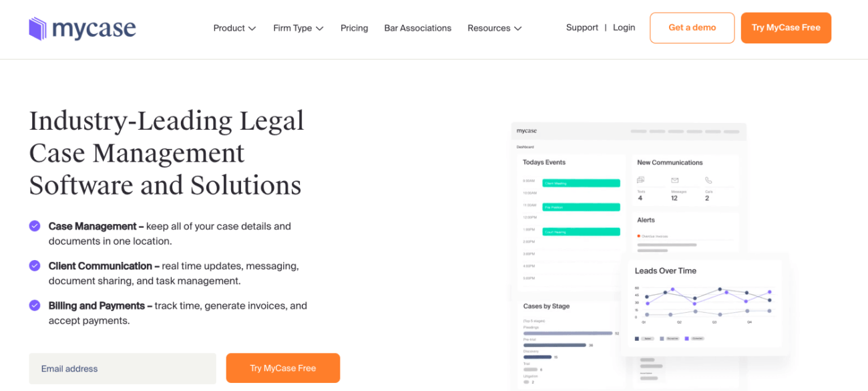Expand the Resources dropdown
868x391 pixels.
pyautogui.click(x=495, y=28)
